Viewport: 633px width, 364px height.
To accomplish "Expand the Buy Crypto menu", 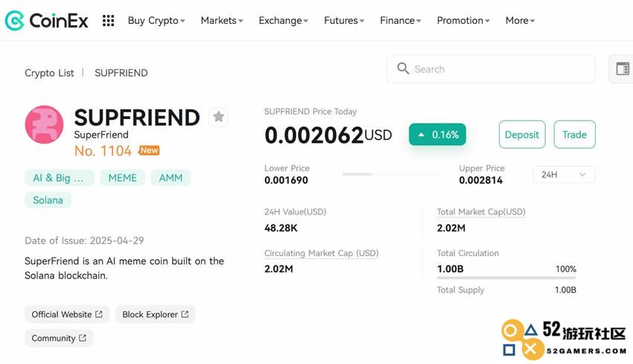I will coord(156,21).
